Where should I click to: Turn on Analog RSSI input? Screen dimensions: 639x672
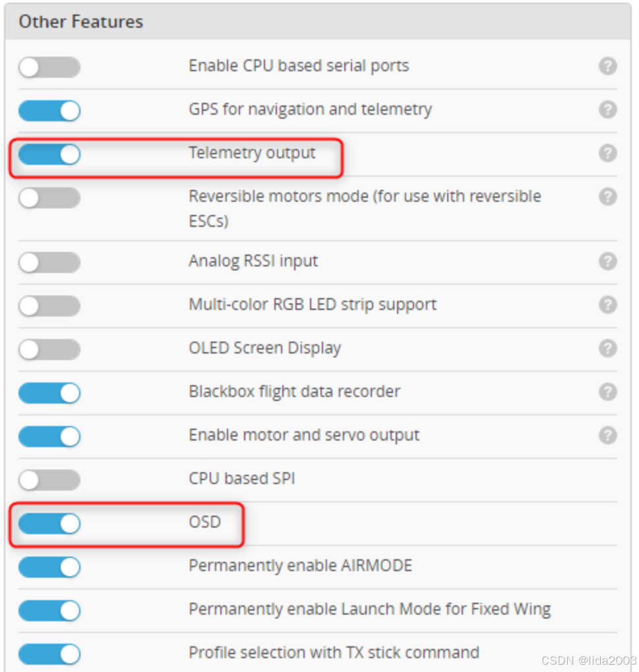[x=49, y=262]
